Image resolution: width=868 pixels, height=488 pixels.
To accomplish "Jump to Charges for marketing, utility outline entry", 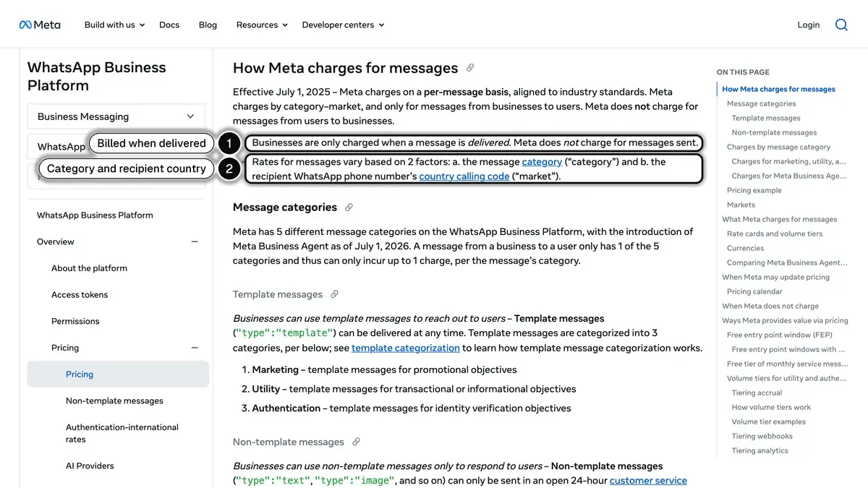I will click(x=789, y=161).
